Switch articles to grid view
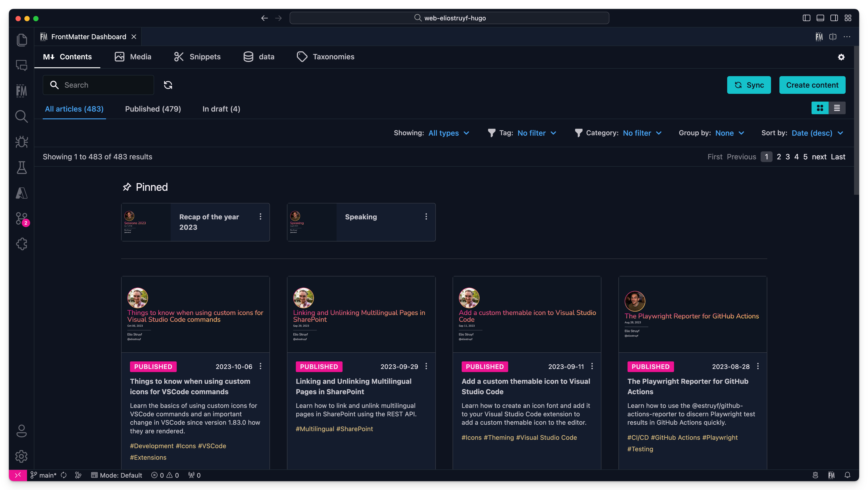Image resolution: width=868 pixels, height=490 pixels. tap(820, 108)
